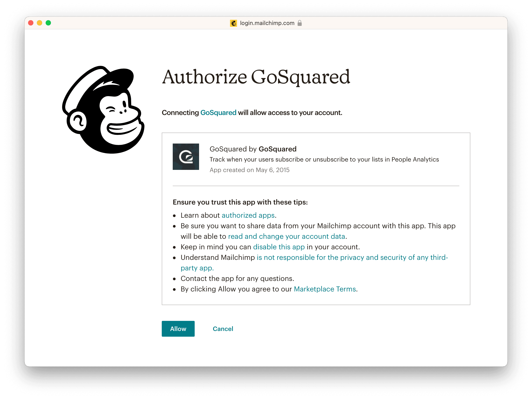Click the 'GoSquared by GoSquared' app title
The height and width of the screenshot is (399, 532).
point(253,149)
